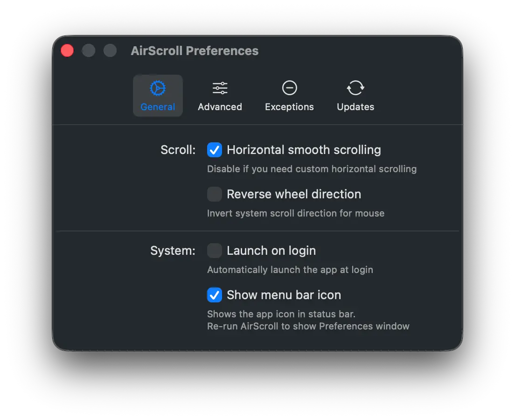Click the Show menu bar icon label
Screen dimensions: 515x420
click(x=284, y=295)
